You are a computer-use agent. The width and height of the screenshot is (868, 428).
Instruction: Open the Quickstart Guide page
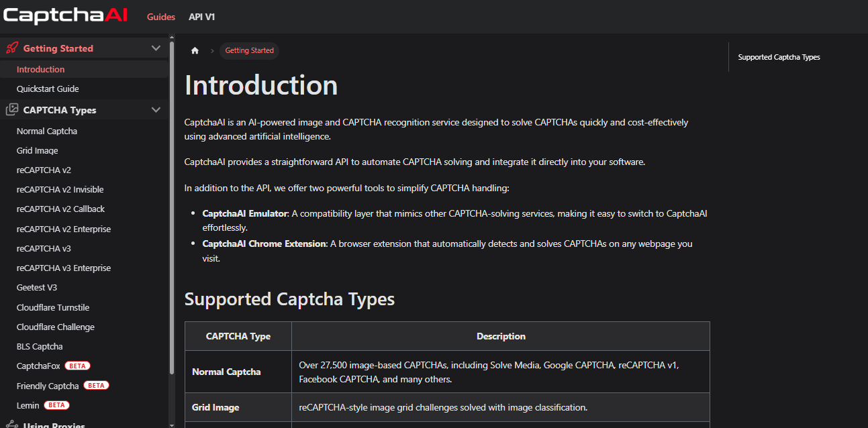(x=48, y=89)
